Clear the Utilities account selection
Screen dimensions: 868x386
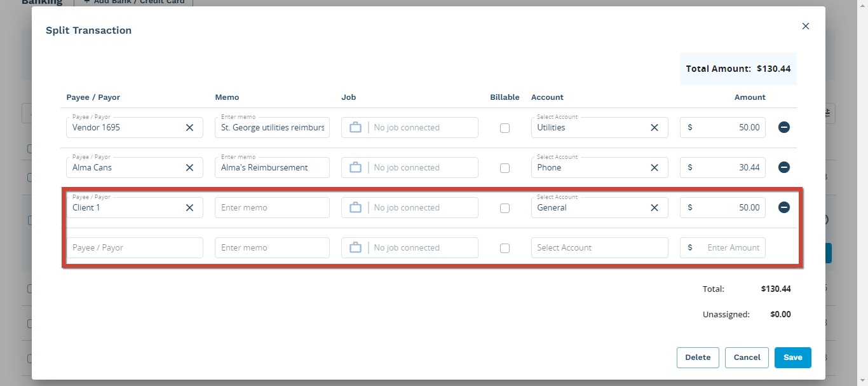[x=654, y=127]
